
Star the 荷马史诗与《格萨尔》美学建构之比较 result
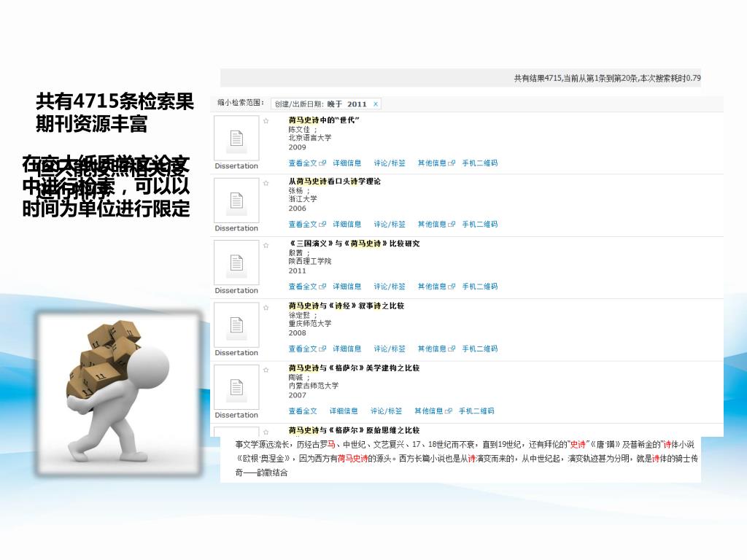(x=266, y=370)
